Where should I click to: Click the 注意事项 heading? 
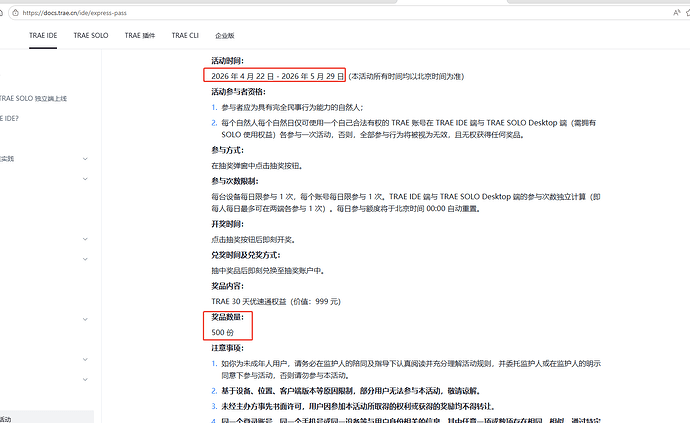228,348
